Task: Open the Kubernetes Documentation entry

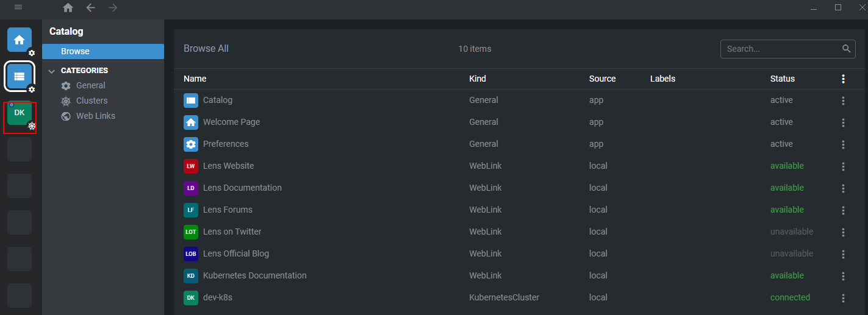Action: point(255,275)
